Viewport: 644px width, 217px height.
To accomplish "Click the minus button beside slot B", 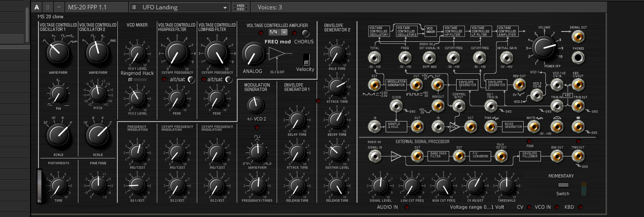I will (59, 7).
